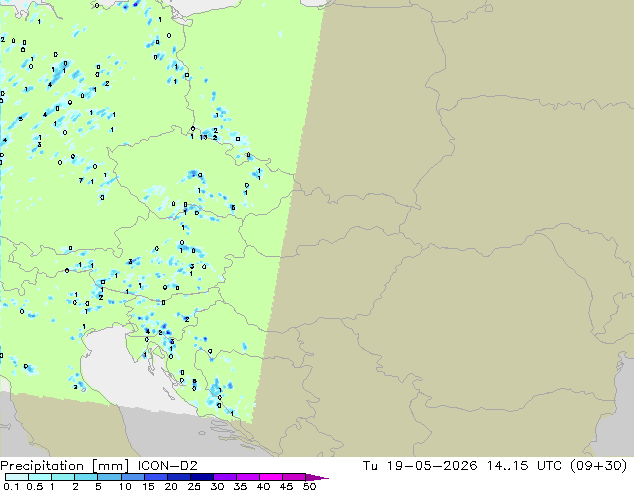Image resolution: width=634 pixels, height=490 pixels.
Task: Click the 40–45 mm magenta legend swatch
Action: (x=271, y=477)
